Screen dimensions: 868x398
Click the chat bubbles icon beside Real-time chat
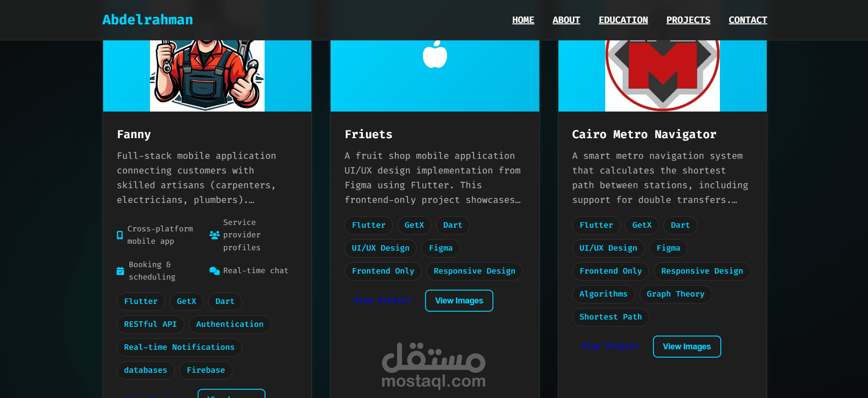(215, 271)
